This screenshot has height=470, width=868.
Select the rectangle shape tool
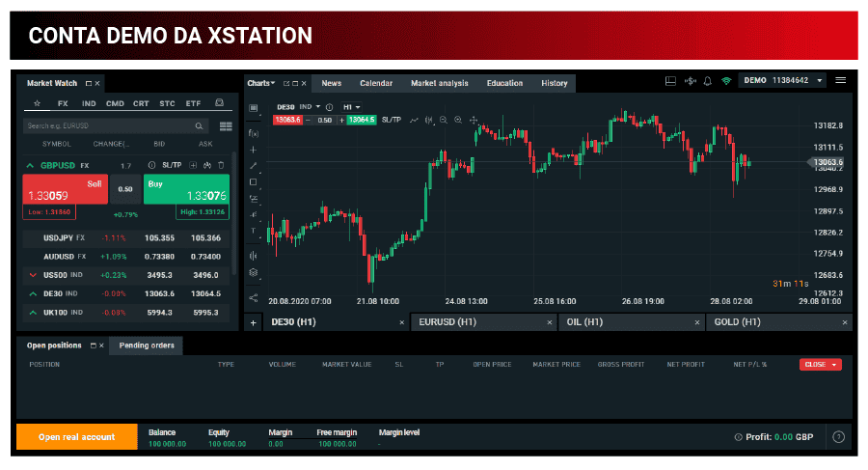point(254,181)
